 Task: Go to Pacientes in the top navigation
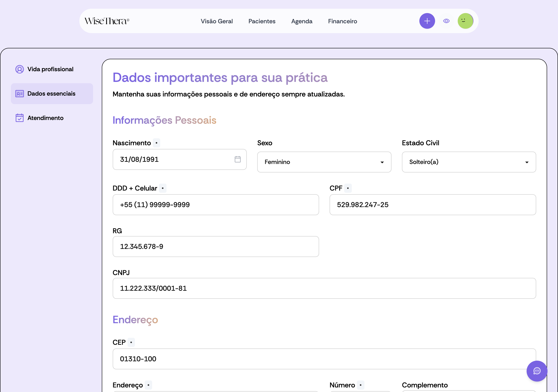click(262, 21)
